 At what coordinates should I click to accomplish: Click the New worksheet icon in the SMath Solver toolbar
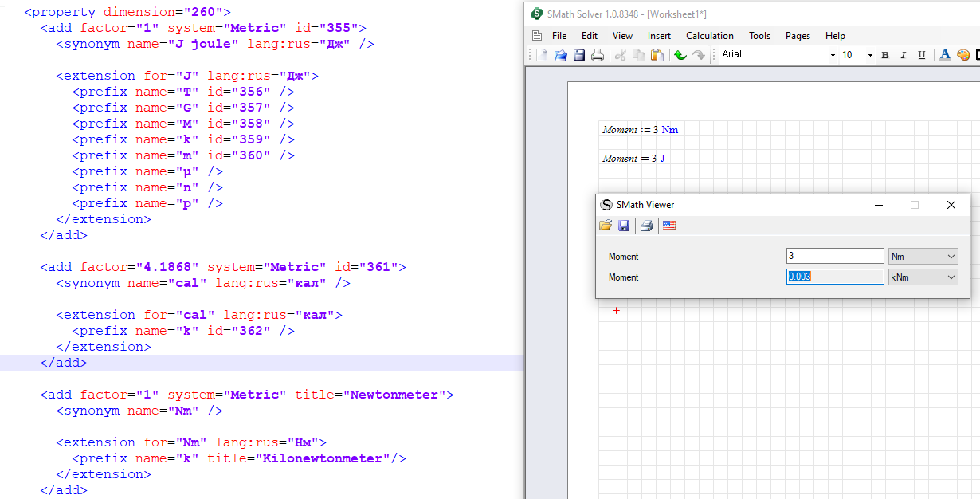pos(542,55)
